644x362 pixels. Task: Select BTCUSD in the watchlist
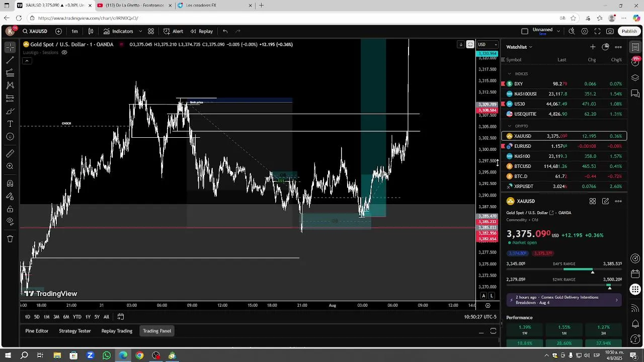pos(564,166)
